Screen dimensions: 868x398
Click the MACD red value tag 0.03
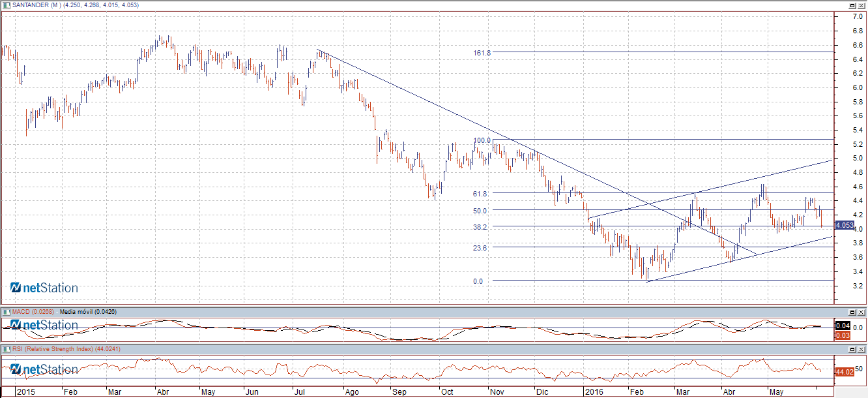pos(842,335)
